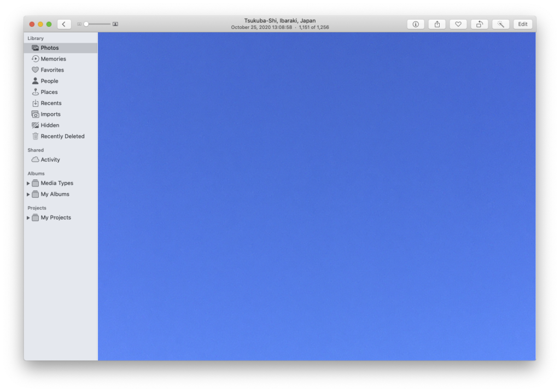Click the zoom slider handle

pos(86,24)
